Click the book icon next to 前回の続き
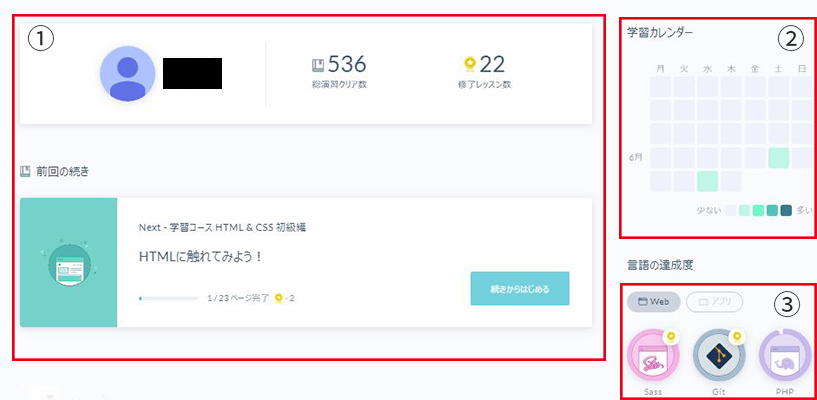Viewport: 817px width, 400px height. tap(25, 171)
